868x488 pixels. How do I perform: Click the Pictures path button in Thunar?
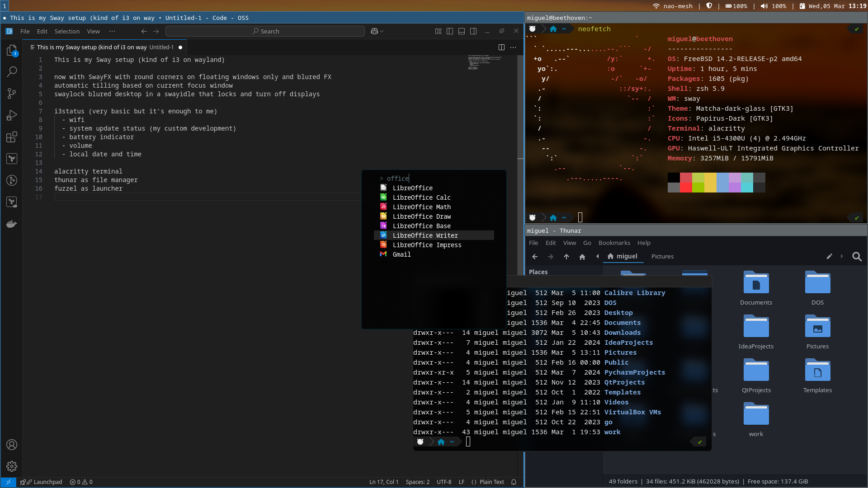(662, 256)
